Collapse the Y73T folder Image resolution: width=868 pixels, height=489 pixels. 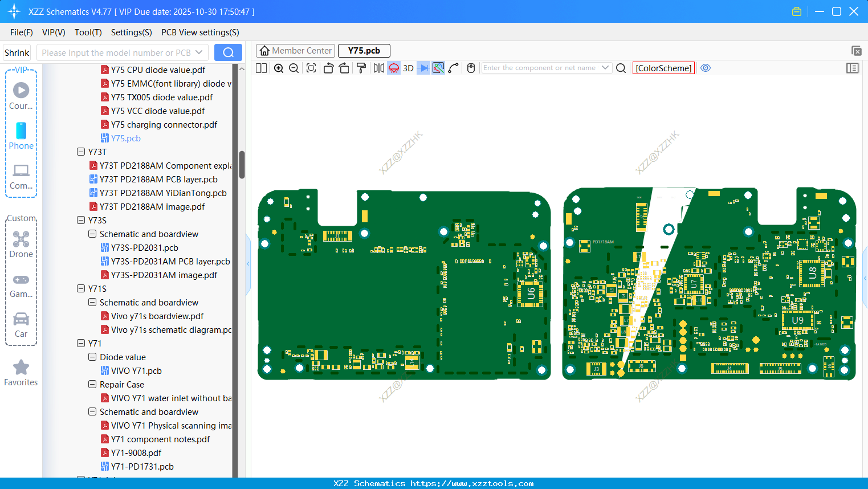click(81, 152)
